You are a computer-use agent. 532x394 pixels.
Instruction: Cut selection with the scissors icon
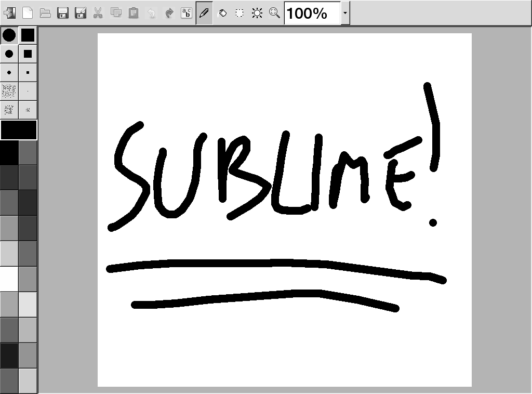click(98, 13)
